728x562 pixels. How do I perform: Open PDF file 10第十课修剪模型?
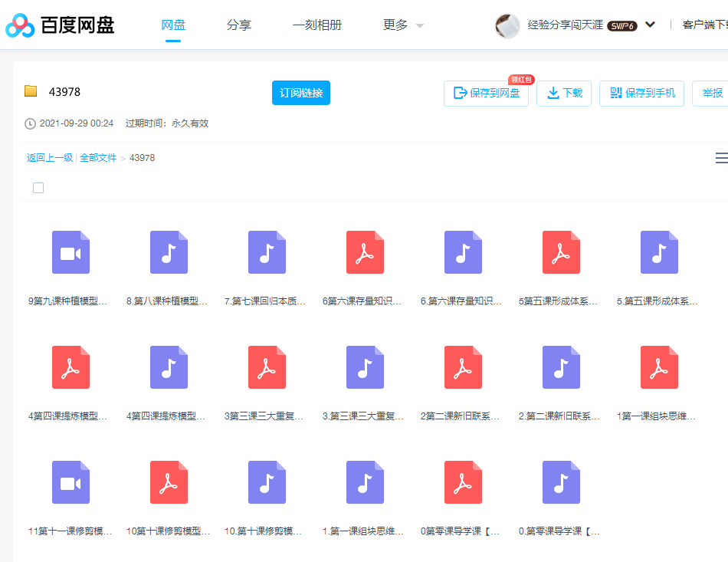pos(169,482)
